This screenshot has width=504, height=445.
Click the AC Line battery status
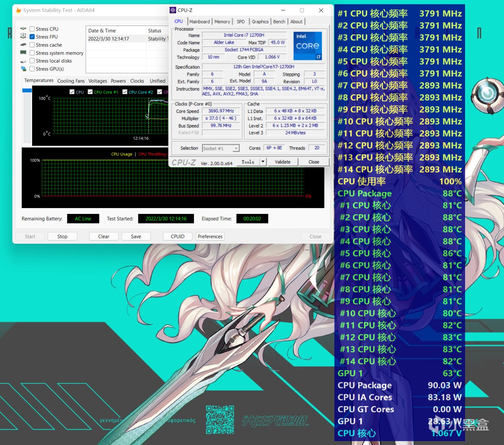click(x=83, y=219)
